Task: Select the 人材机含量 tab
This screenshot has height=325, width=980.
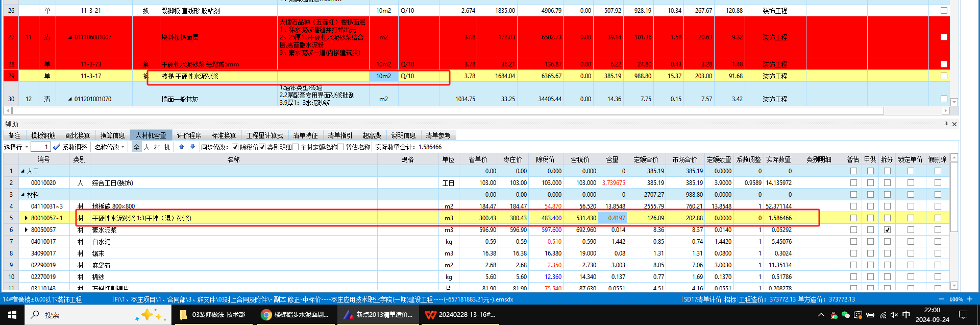Action: (151, 135)
